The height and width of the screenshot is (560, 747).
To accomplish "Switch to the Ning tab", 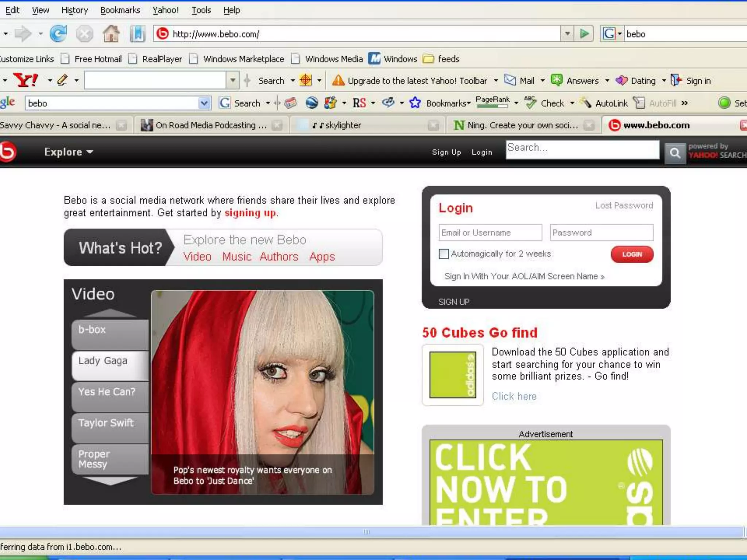I will tap(518, 125).
